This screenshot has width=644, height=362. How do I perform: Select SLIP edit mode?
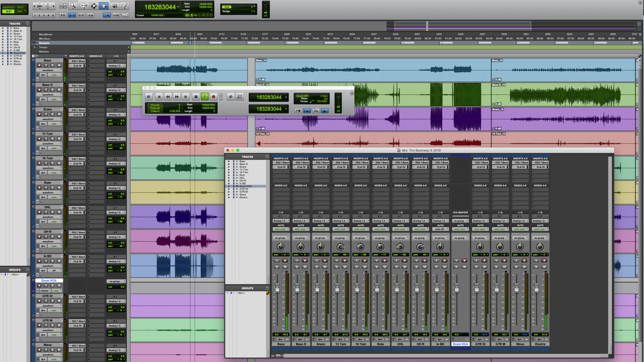[8, 11]
